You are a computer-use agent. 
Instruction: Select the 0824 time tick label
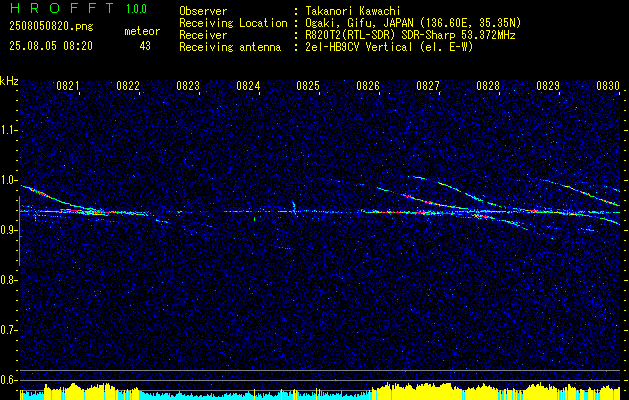tap(248, 86)
